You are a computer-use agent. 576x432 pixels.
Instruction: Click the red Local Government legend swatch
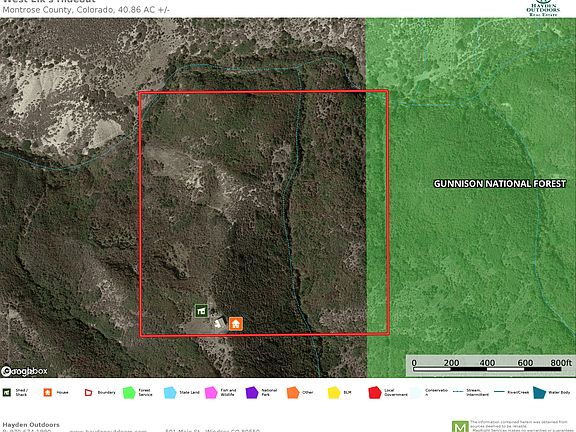(375, 392)
